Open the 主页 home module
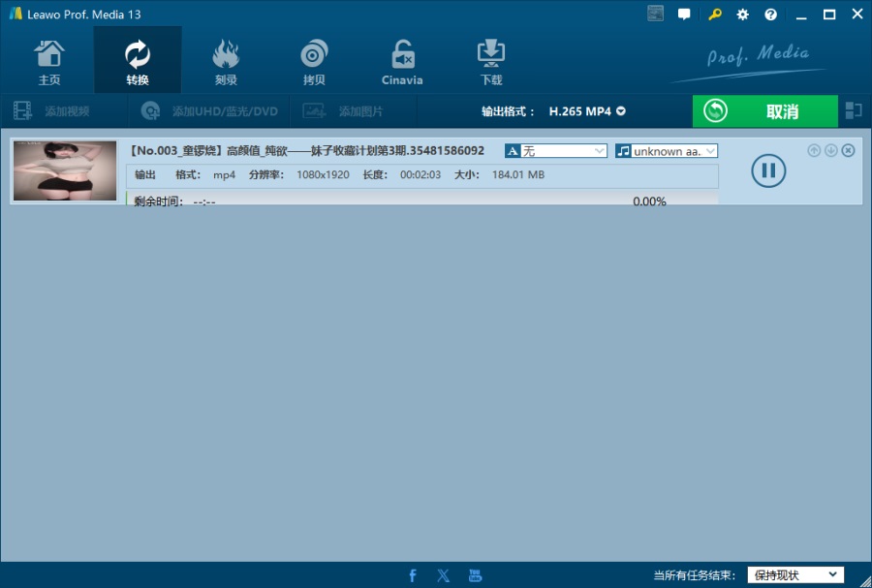Screen dimensions: 872x588 point(49,62)
